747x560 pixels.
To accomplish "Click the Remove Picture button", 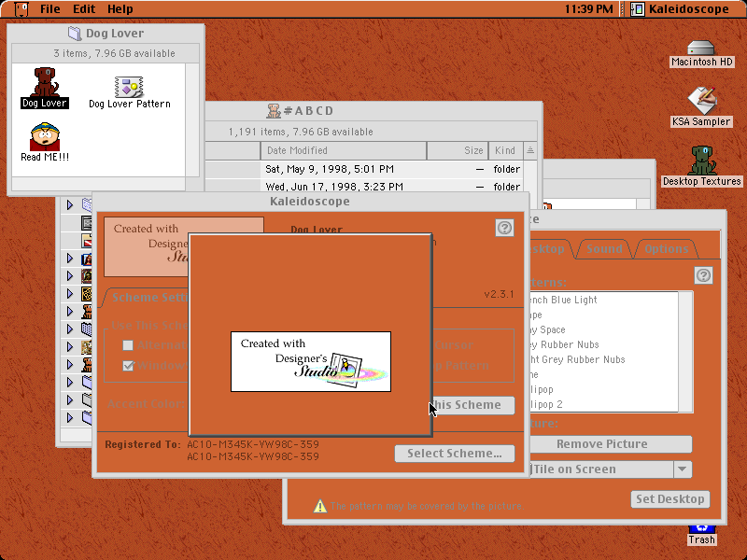I will tap(611, 444).
